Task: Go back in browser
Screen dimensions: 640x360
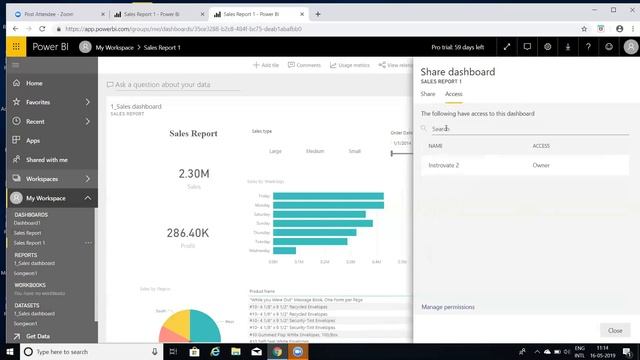Action: 15,29
